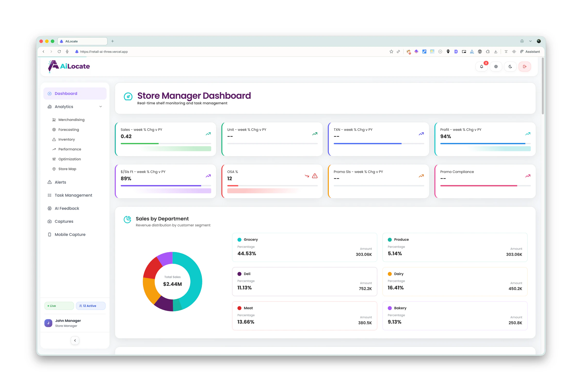Click the Sales week trend arrow icon

coord(208,134)
